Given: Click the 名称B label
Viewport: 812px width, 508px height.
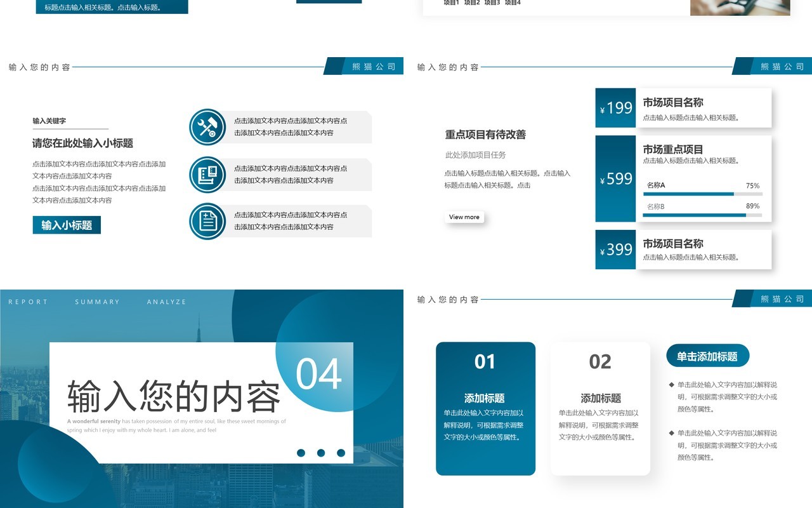Looking at the screenshot, I should (656, 206).
